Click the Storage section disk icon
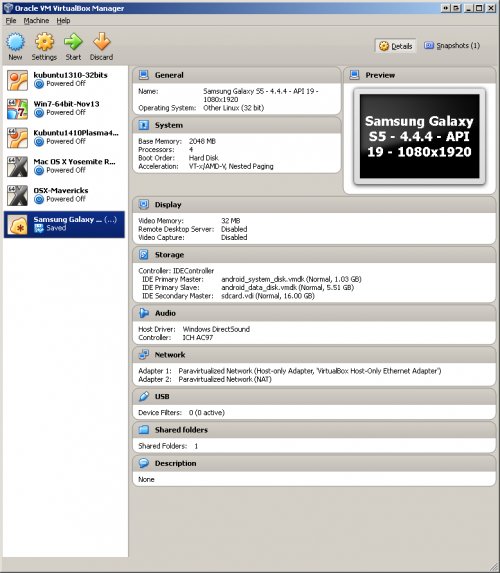 coord(144,255)
